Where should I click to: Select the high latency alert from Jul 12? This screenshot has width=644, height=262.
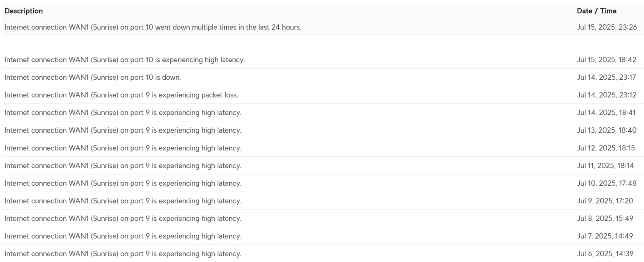123,148
